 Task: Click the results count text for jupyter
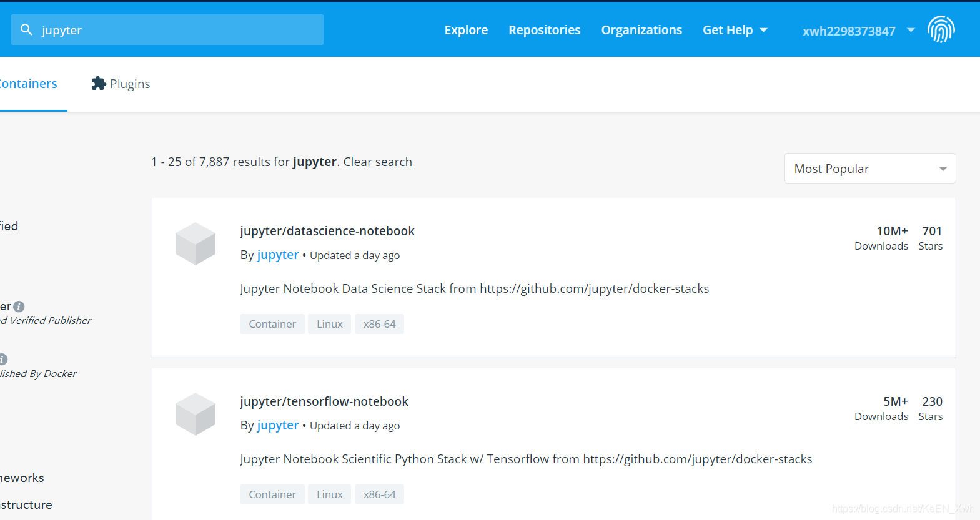[x=245, y=162]
